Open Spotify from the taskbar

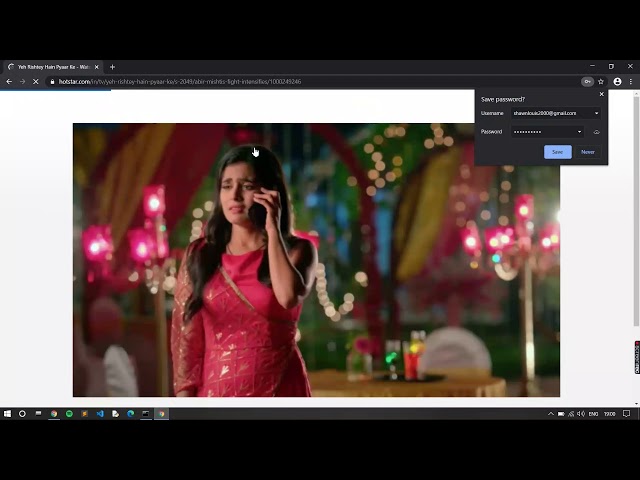[69, 413]
